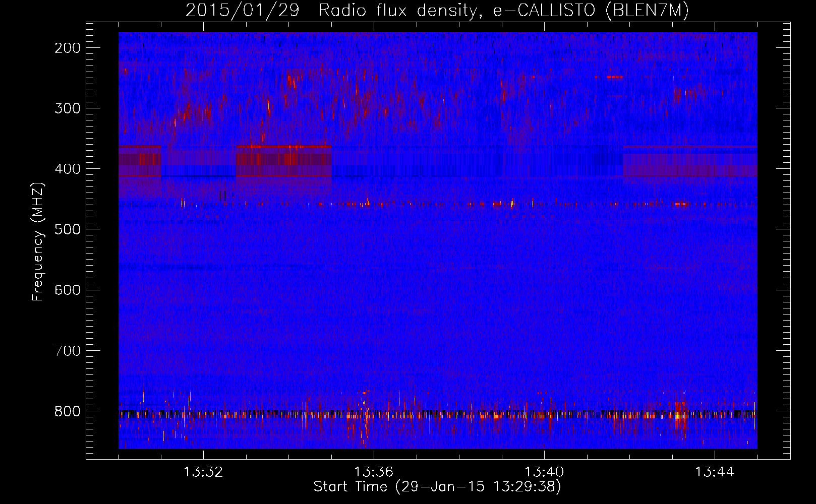Click the 13:36 time tick label

click(374, 472)
